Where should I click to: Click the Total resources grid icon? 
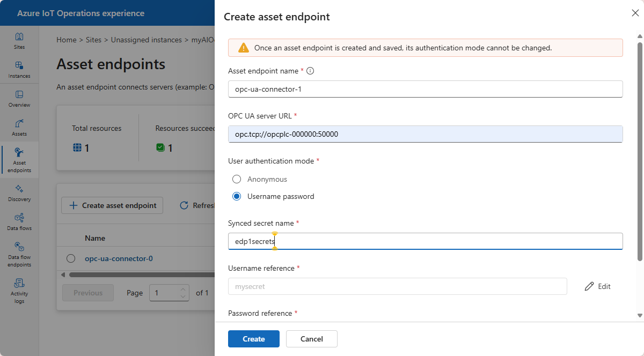[x=77, y=147]
